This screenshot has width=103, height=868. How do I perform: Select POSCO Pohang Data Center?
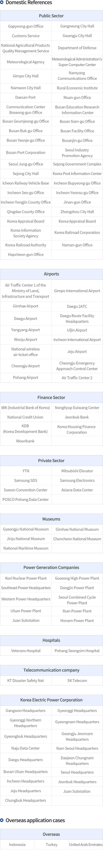pos(26,499)
